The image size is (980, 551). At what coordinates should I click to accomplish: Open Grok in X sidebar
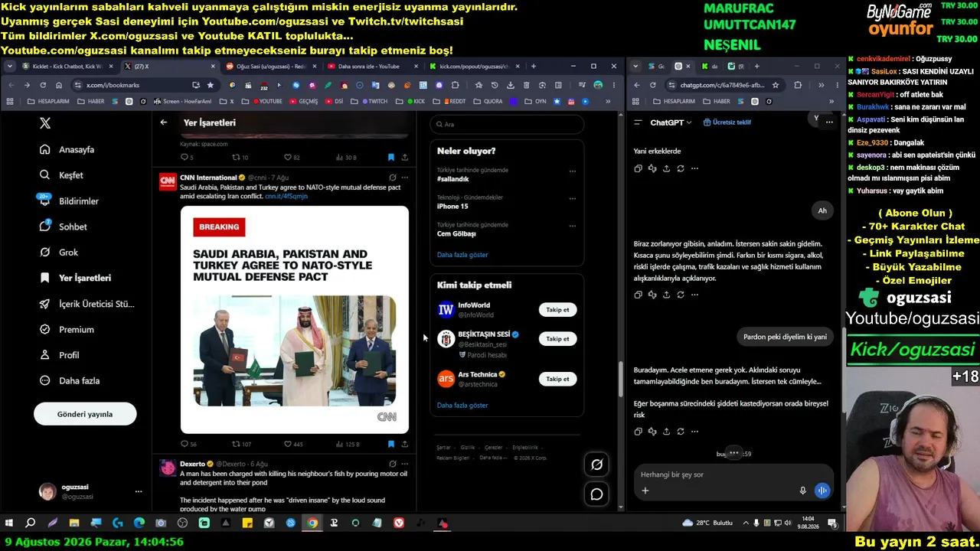point(59,253)
